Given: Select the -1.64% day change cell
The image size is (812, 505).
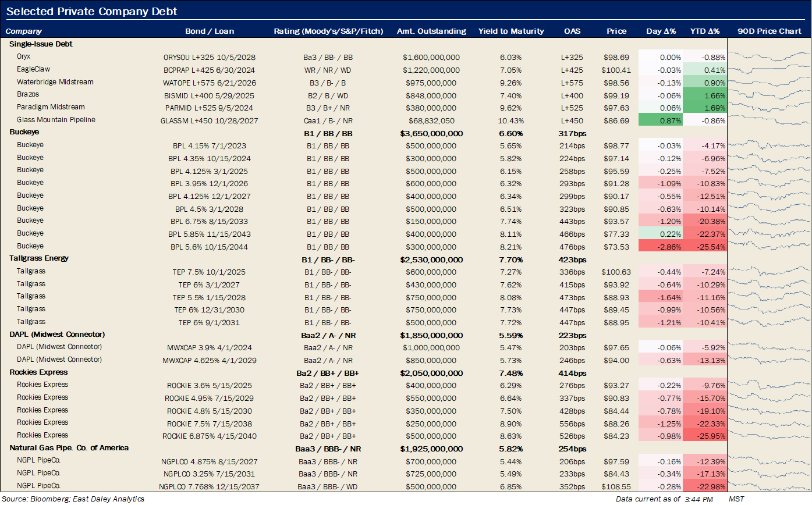Looking at the screenshot, I should pyautogui.click(x=661, y=297).
